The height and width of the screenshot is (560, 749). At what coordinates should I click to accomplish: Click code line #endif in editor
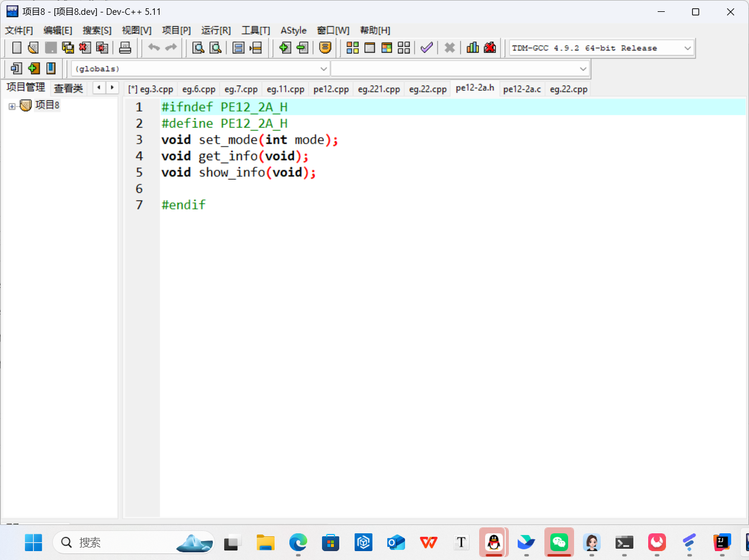point(183,205)
